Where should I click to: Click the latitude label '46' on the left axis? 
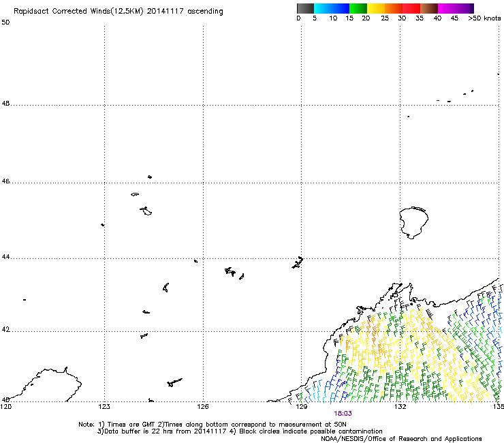point(5,181)
